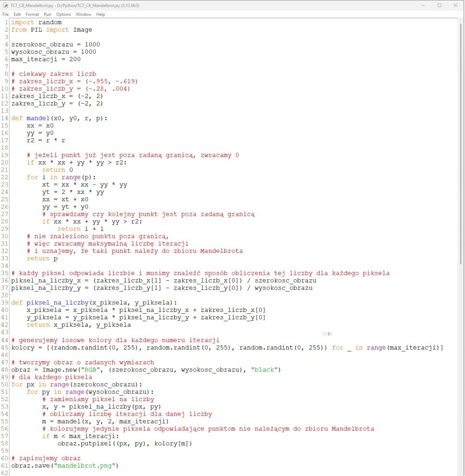Click 'def piksel_na_liczby(x_piksela, y_piksela):' line
465x476 pixels.
(x=94, y=303)
